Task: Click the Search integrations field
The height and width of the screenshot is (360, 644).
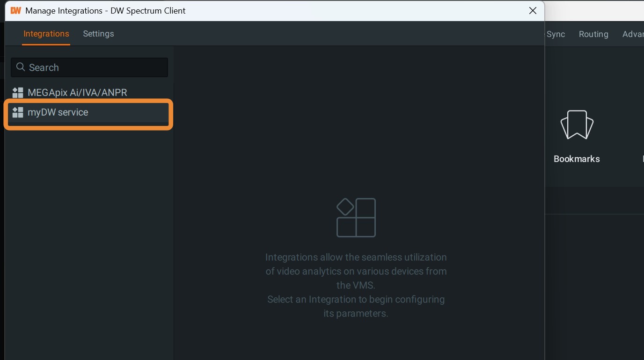Action: coord(89,67)
